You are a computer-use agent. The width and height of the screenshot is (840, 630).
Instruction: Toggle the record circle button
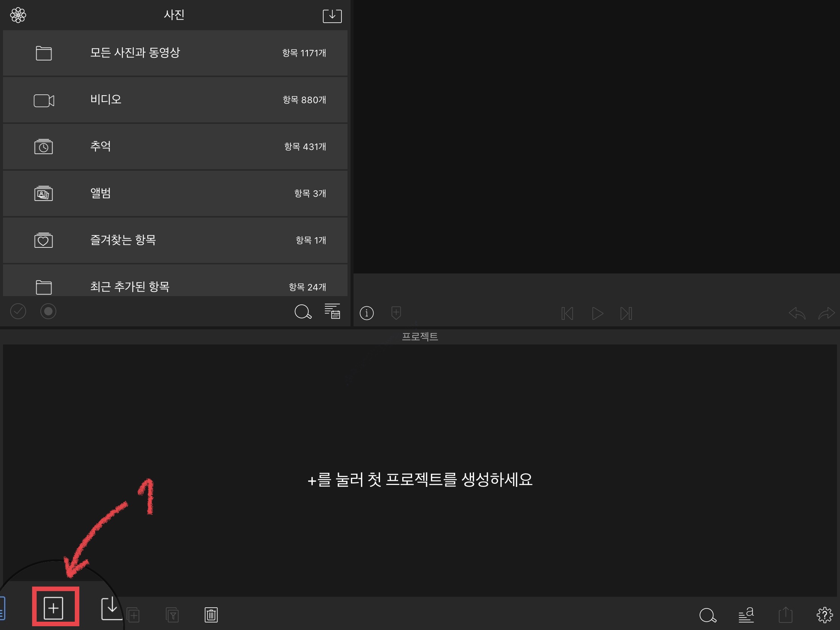point(48,311)
